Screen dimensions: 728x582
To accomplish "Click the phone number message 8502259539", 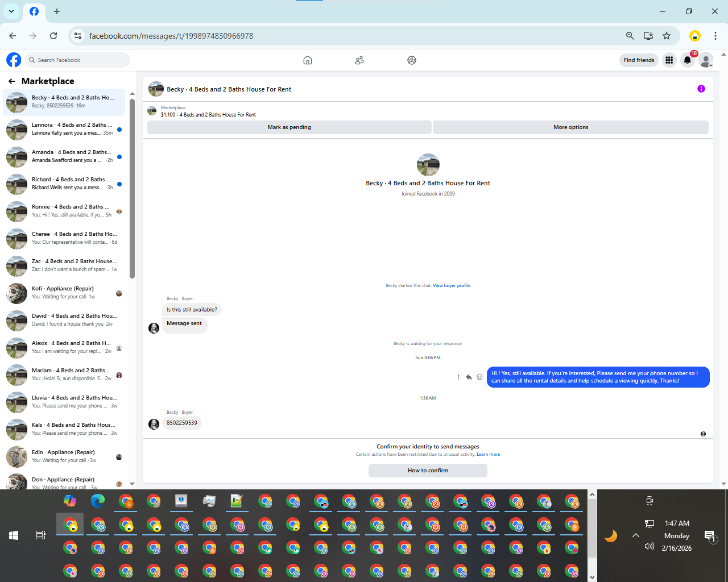I will point(182,423).
